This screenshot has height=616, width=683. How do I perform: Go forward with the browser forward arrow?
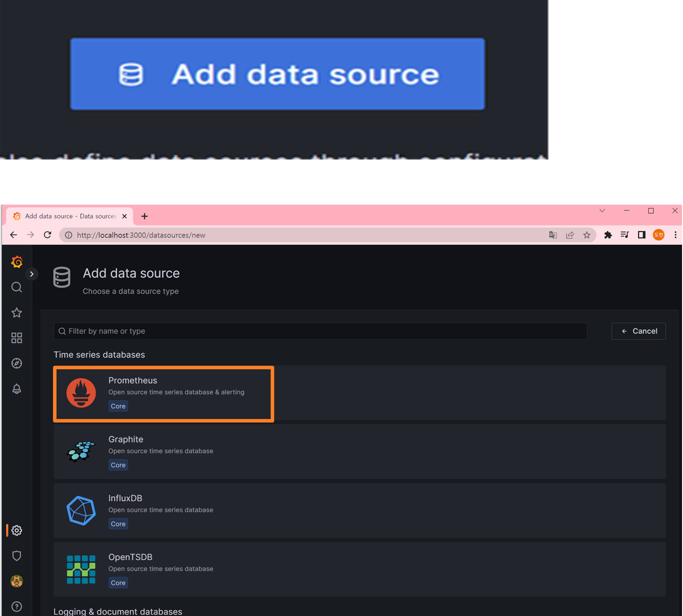coord(31,235)
